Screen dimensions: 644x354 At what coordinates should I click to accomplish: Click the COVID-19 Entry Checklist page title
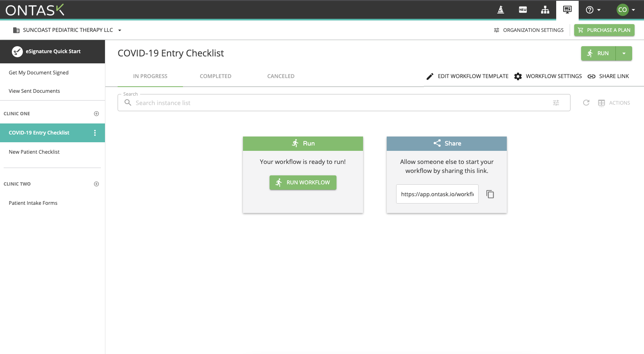[x=171, y=54]
